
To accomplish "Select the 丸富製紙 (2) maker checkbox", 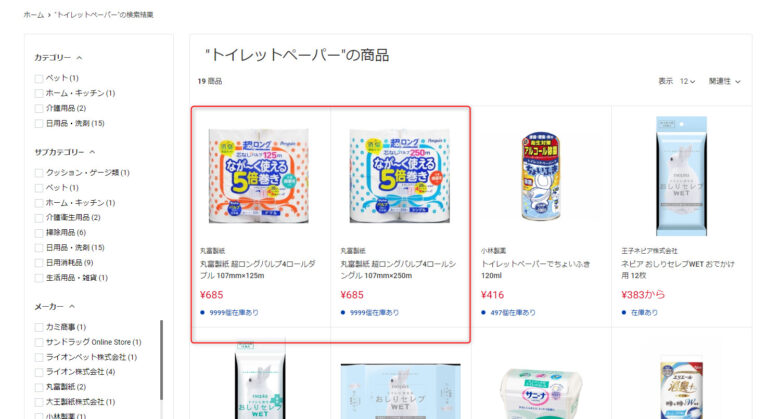I will pyautogui.click(x=39, y=387).
